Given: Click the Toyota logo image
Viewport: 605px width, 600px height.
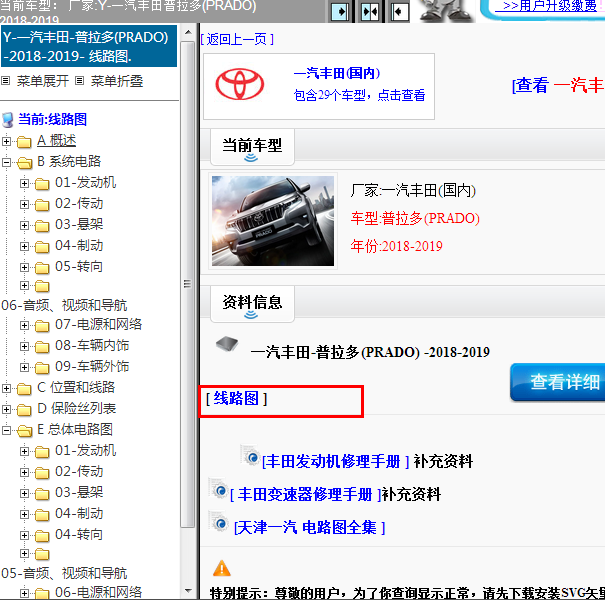Looking at the screenshot, I should 240,84.
